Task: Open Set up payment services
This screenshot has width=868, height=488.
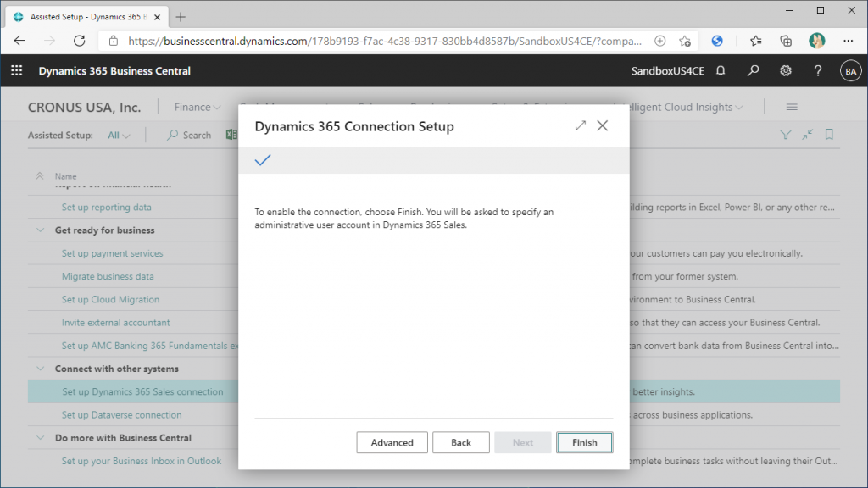Action: pos(113,253)
